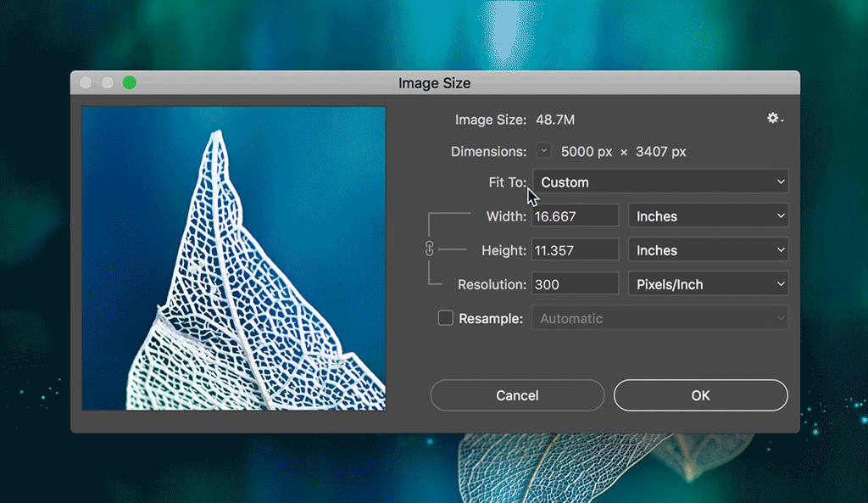868x503 pixels.
Task: Click the leaf skeleton preview thumbnail
Action: (233, 259)
